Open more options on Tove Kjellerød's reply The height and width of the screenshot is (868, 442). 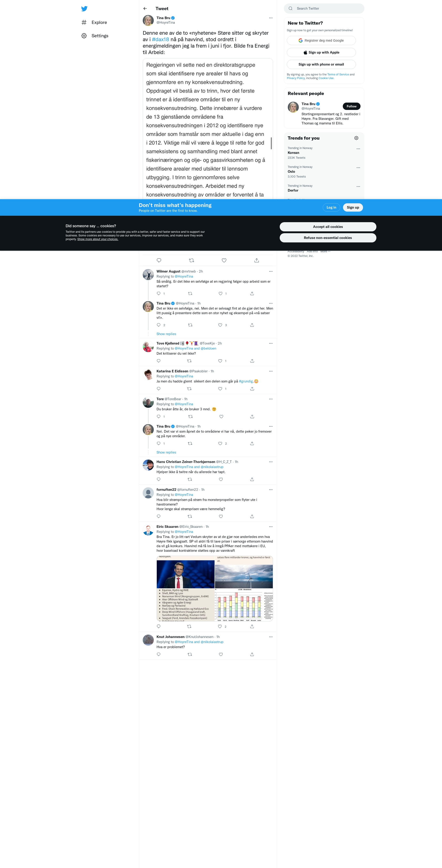click(271, 343)
